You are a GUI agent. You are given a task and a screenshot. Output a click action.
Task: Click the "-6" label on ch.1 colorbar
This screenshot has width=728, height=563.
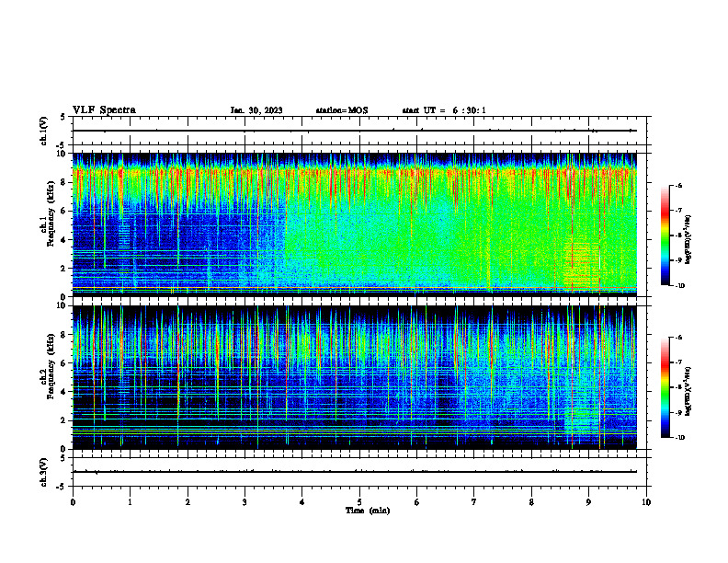click(x=678, y=186)
